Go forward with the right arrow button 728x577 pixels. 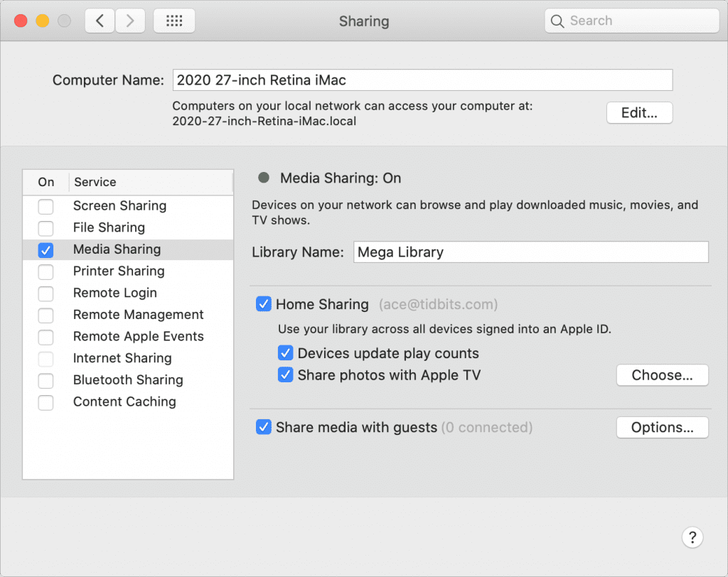point(130,21)
